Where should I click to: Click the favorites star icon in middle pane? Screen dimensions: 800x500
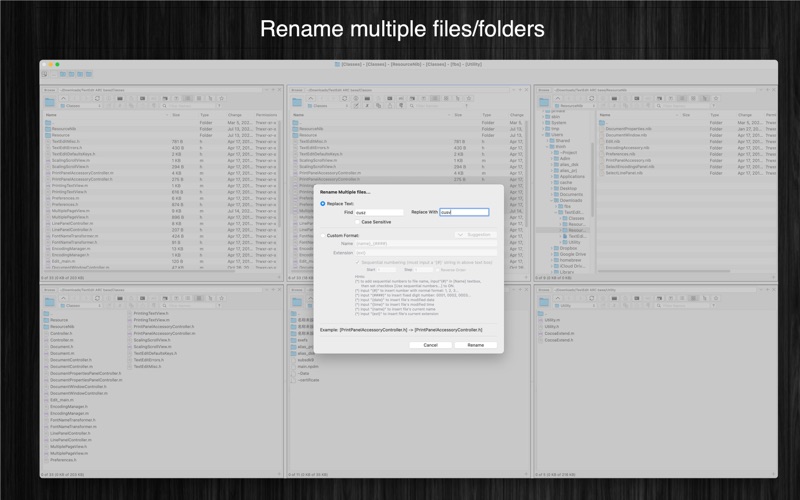(x=468, y=98)
